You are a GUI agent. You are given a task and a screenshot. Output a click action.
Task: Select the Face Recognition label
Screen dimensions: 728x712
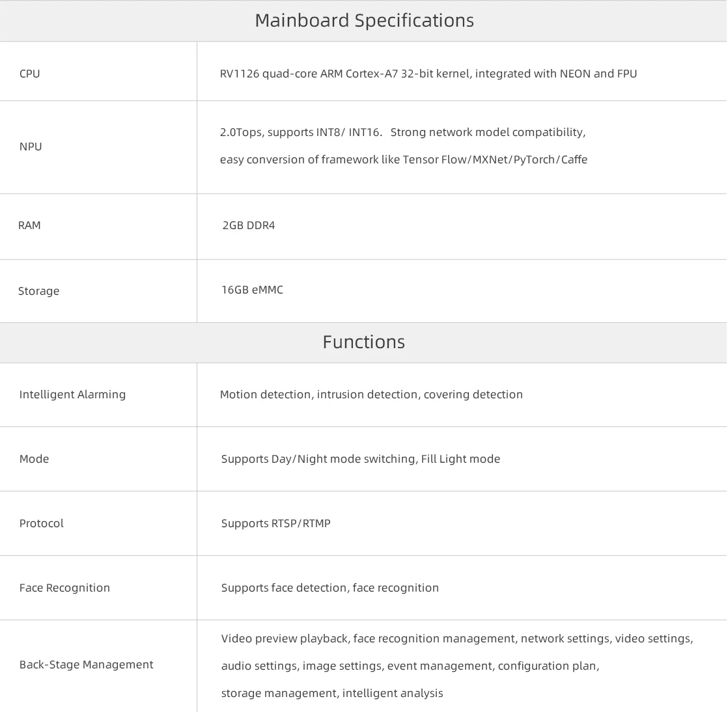[64, 588]
